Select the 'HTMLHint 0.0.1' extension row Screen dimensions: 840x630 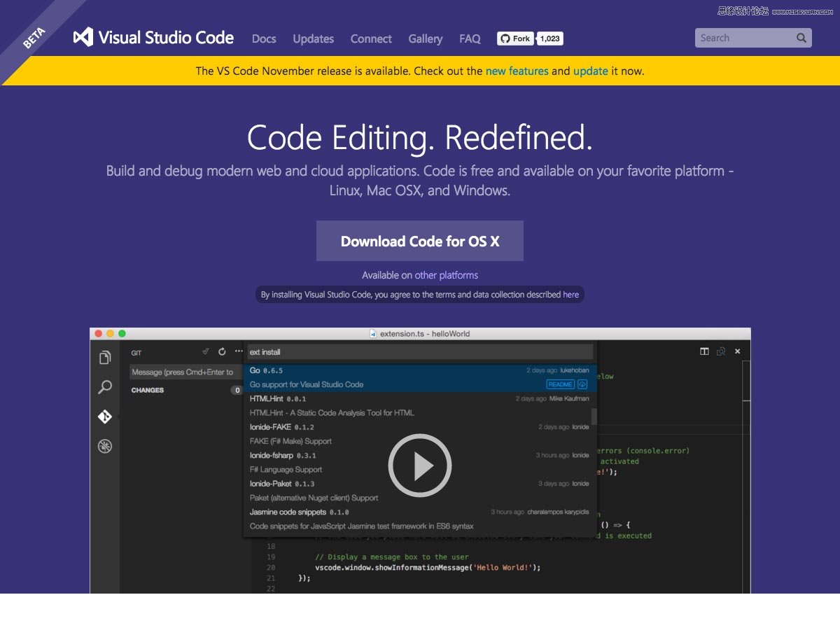click(418, 405)
